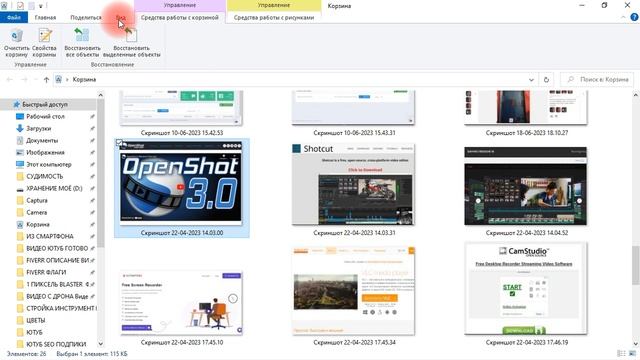Open СТРОЙКА ИНСТРУМЕНТ folder
The image size is (640, 360).
tap(60, 308)
